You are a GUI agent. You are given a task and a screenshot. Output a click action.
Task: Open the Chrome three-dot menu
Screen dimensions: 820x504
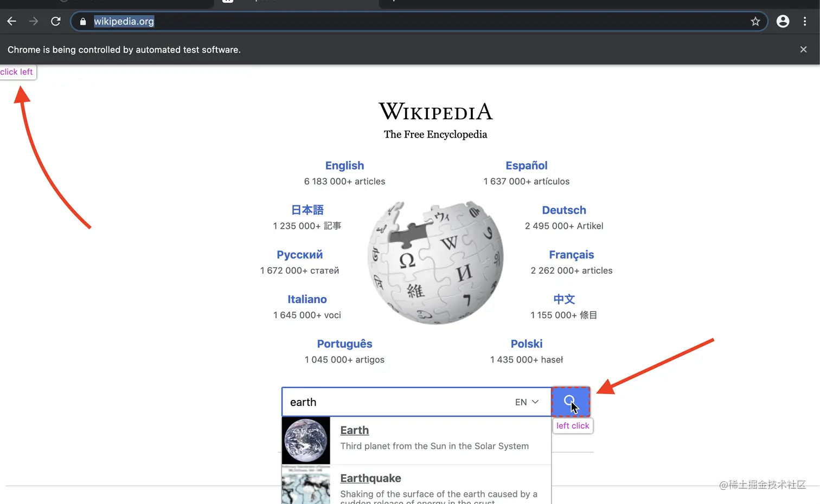805,21
